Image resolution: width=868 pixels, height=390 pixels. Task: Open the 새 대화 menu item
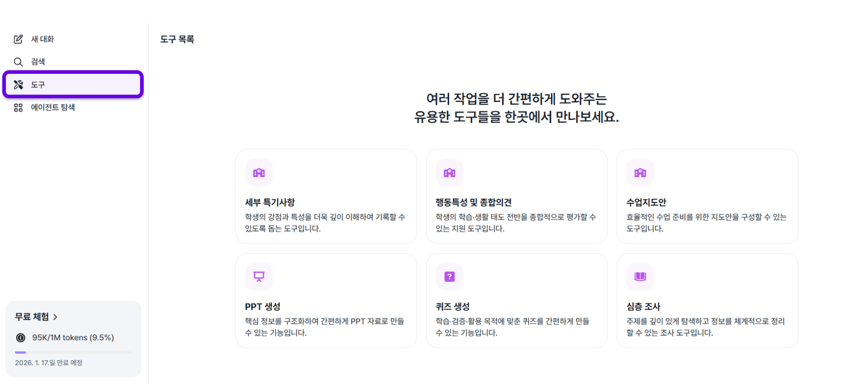(42, 39)
